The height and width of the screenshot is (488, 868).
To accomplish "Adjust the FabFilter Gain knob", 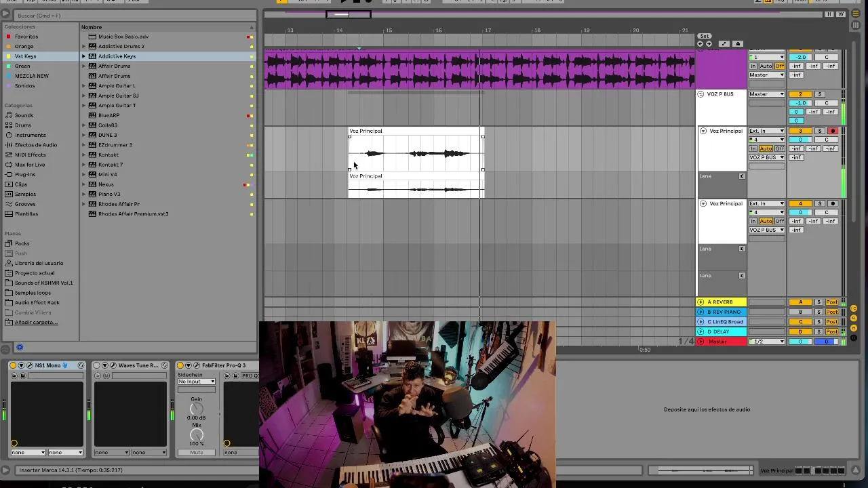I will pyautogui.click(x=197, y=409).
